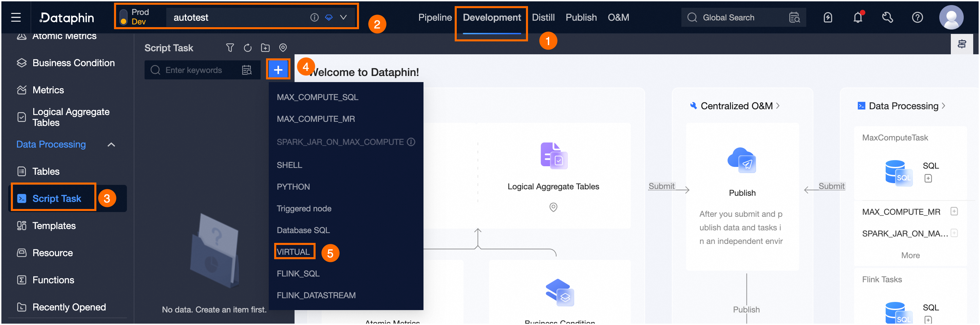This screenshot has width=980, height=325.
Task: Click the pin icon under Logical Aggregate Tables
Action: point(553,207)
